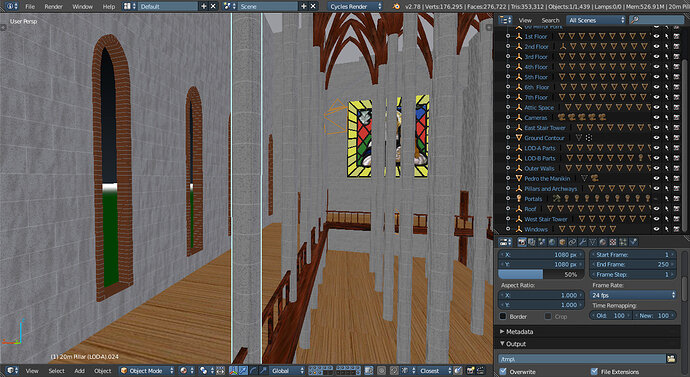Switch to Scene properties tab
The width and height of the screenshot is (690, 377).
542,242
